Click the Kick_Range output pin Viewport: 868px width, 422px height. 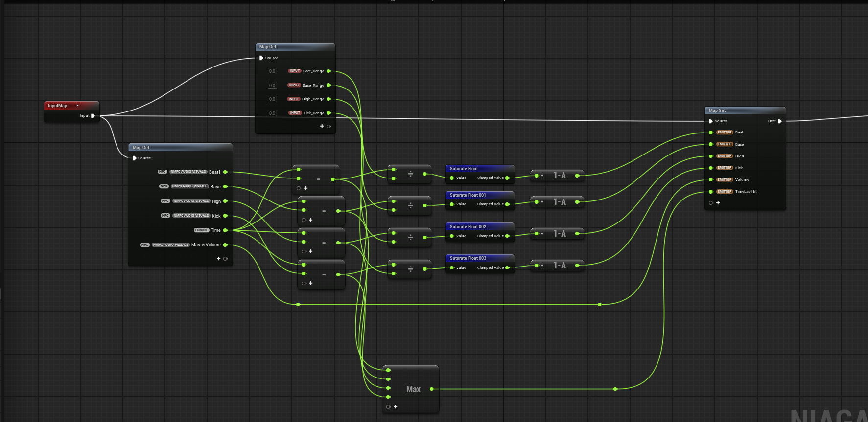[328, 113]
